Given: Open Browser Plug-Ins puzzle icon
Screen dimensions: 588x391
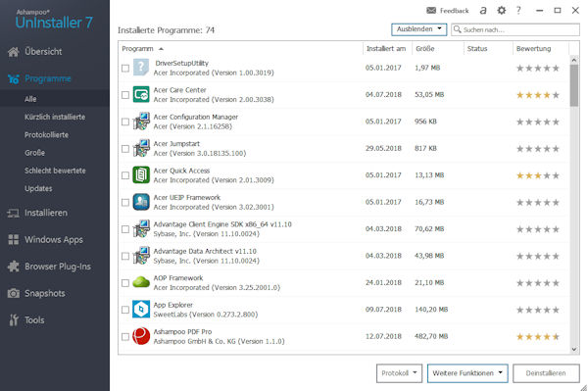Looking at the screenshot, I should pos(14,267).
